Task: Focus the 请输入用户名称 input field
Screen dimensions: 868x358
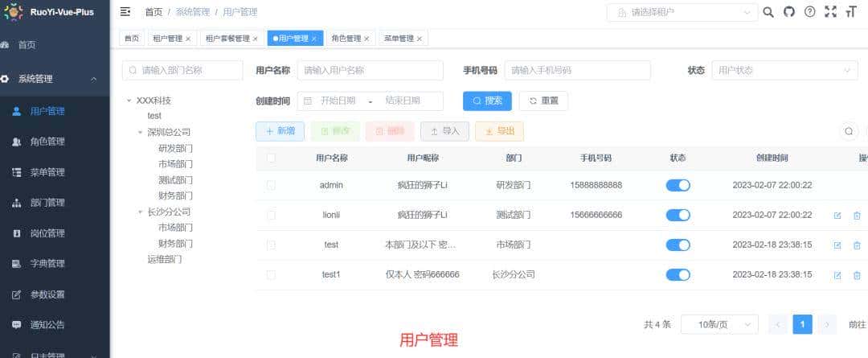Action: [371, 70]
